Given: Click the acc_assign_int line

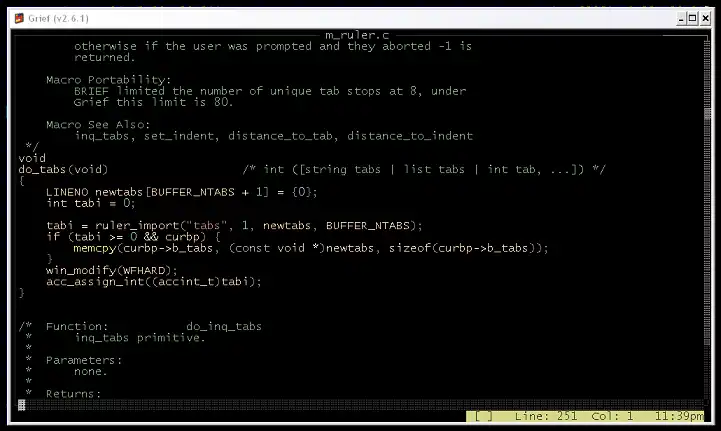Looking at the screenshot, I should [x=154, y=282].
